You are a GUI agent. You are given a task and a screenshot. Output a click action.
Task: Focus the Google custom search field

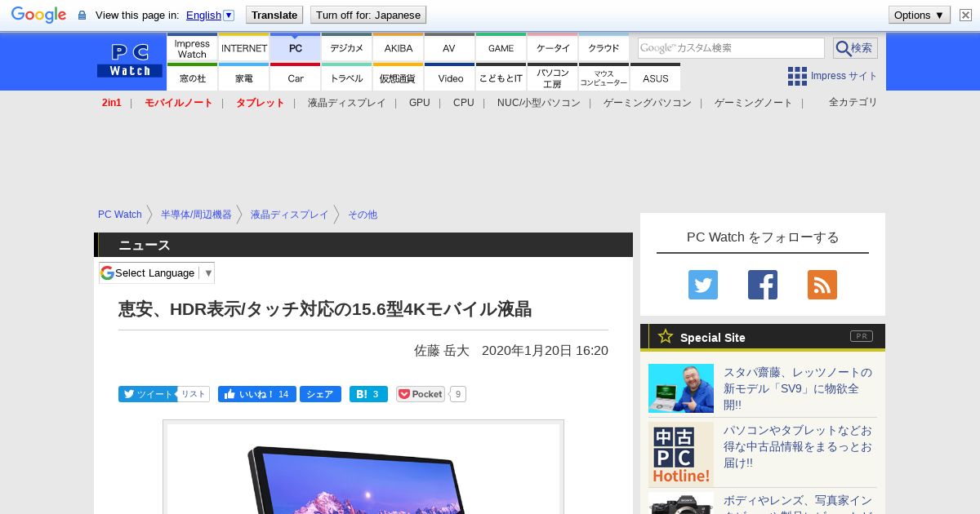pos(731,48)
